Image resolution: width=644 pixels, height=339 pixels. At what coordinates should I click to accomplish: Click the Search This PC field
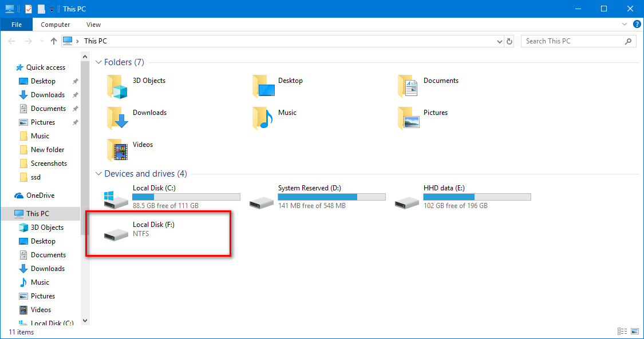(x=578, y=41)
